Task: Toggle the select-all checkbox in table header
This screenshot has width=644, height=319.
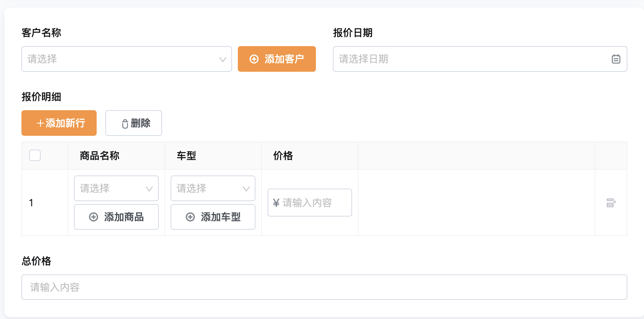Action: tap(35, 155)
